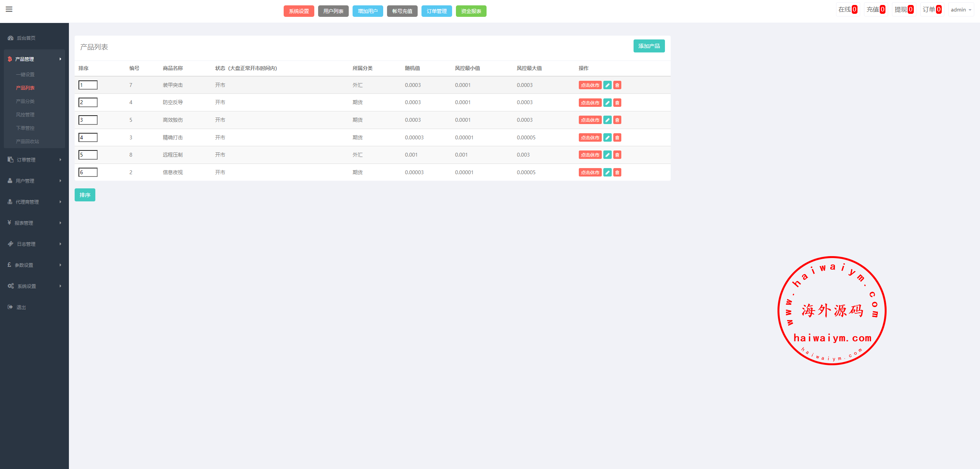The width and height of the screenshot is (980, 469).
Task: Click the 排序 button below the table
Action: (x=85, y=195)
